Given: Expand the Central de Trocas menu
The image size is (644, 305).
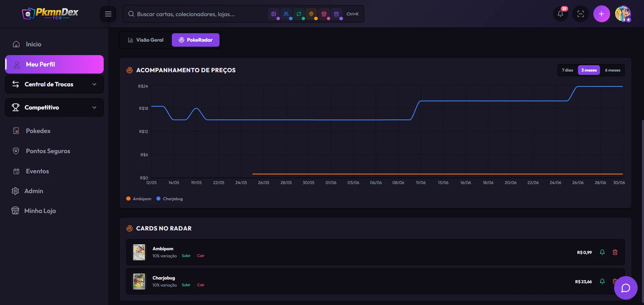Looking at the screenshot, I should tap(54, 84).
